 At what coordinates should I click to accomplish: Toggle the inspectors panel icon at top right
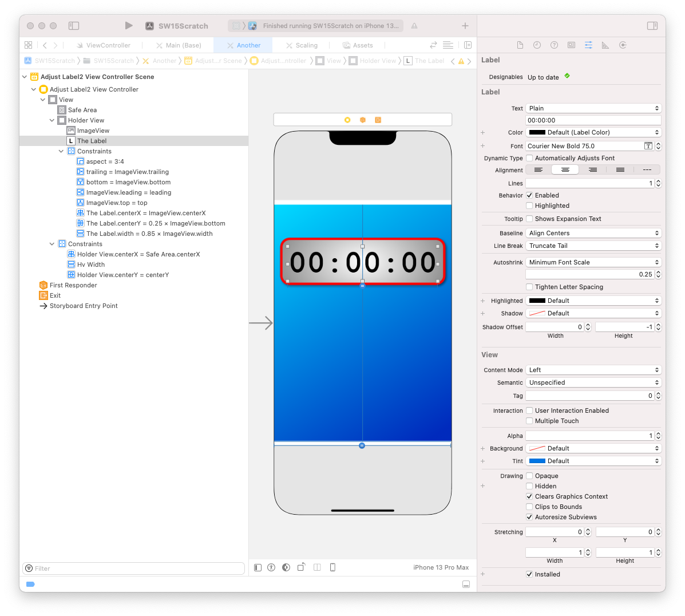pyautogui.click(x=652, y=26)
